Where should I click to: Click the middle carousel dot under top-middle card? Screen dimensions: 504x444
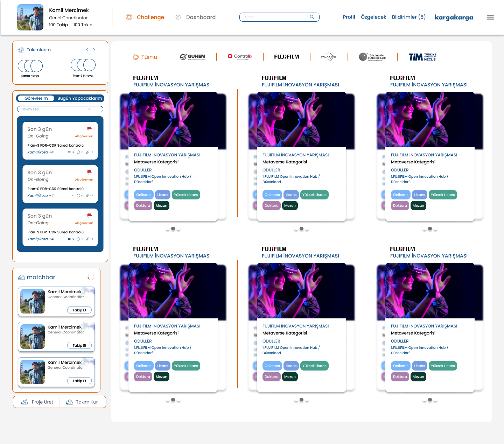pyautogui.click(x=301, y=228)
